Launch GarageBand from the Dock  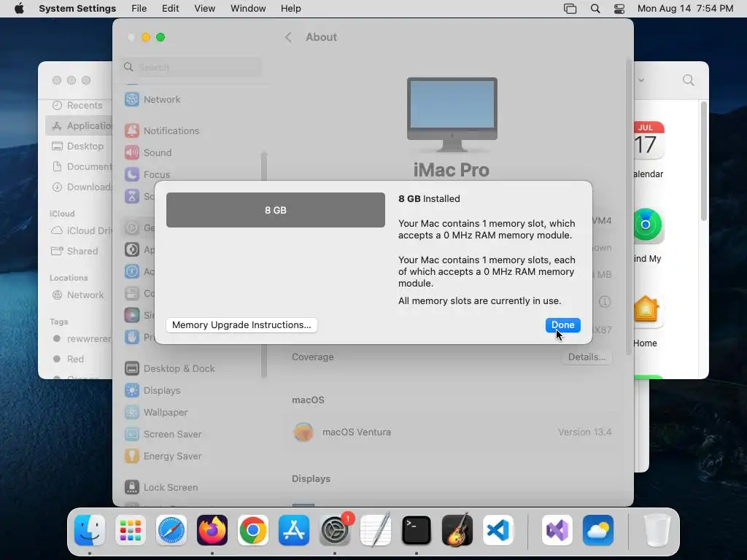pos(457,530)
